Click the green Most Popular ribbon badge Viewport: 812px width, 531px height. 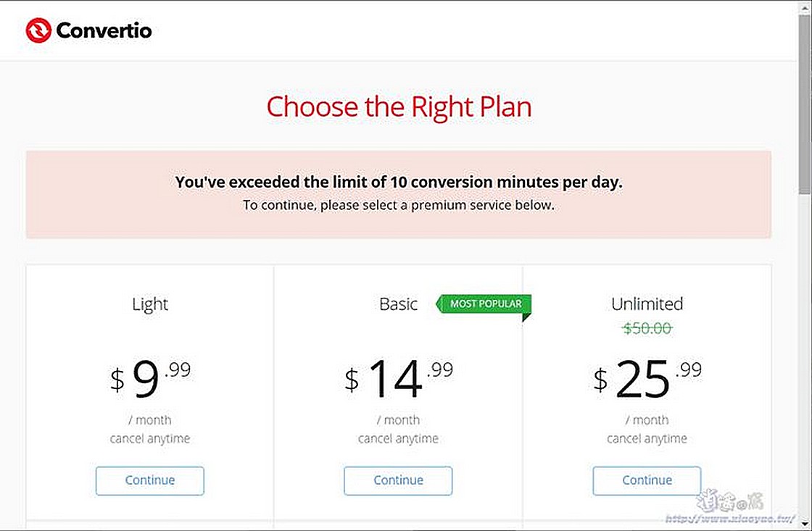(484, 304)
